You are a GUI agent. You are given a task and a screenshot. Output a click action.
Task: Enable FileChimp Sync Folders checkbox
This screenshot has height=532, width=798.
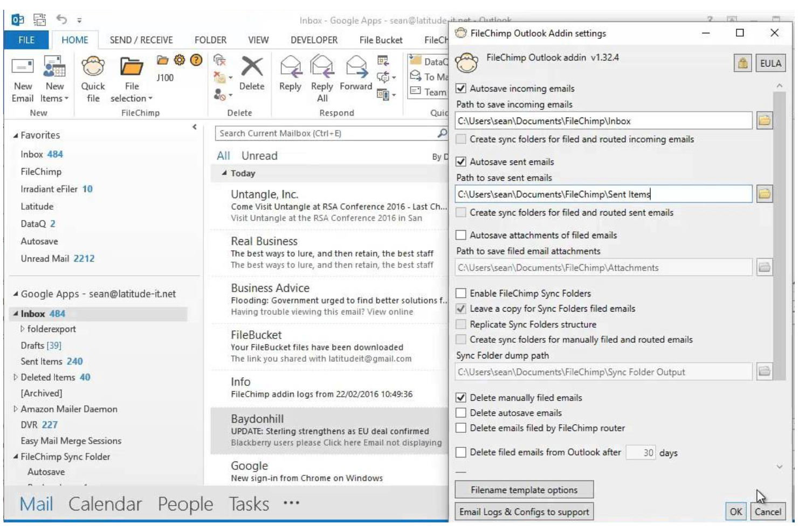coord(461,293)
